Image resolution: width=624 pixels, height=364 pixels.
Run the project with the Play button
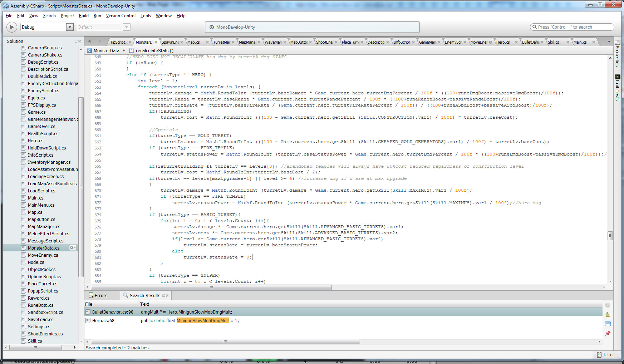click(11, 27)
